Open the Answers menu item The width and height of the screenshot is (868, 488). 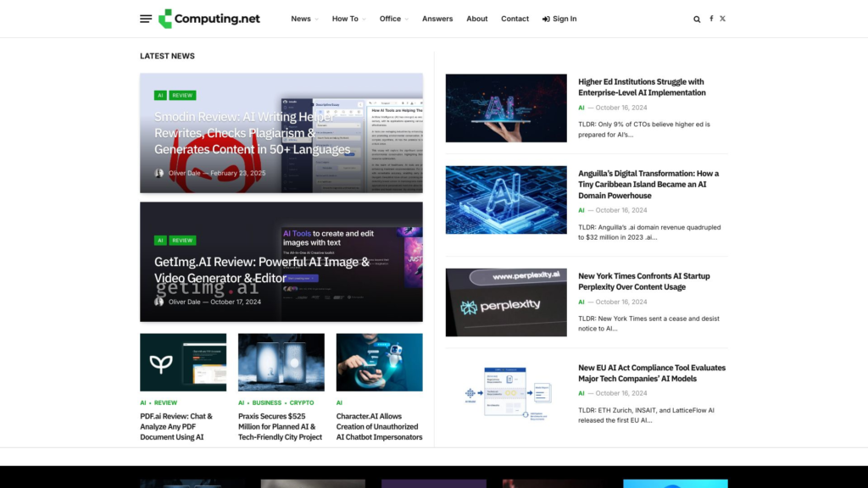[437, 19]
